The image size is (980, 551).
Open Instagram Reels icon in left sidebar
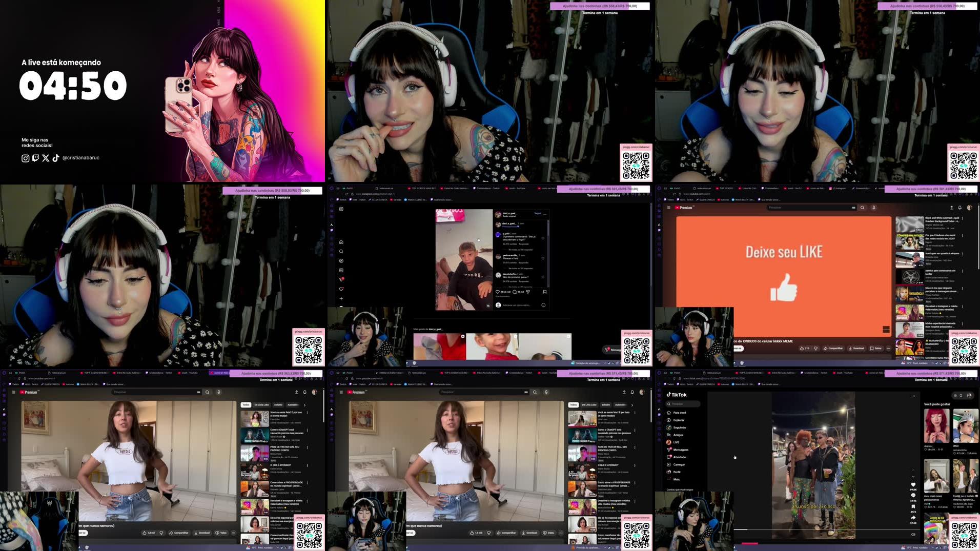coord(341,270)
